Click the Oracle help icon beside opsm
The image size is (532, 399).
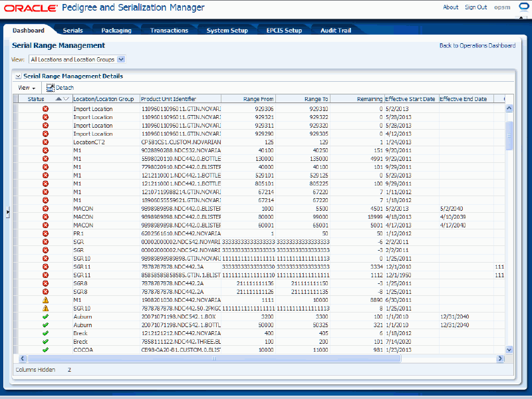[524, 7]
